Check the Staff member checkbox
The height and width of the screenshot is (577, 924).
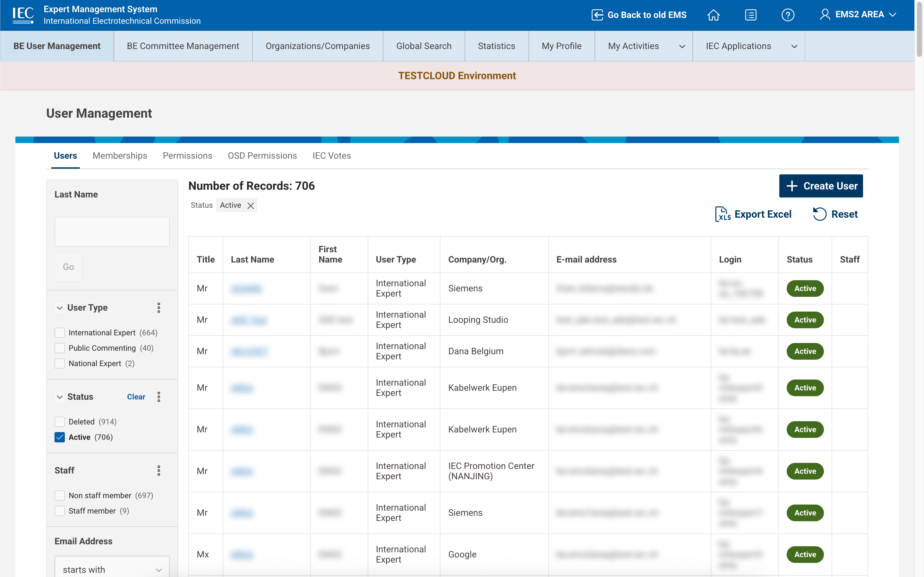tap(60, 511)
